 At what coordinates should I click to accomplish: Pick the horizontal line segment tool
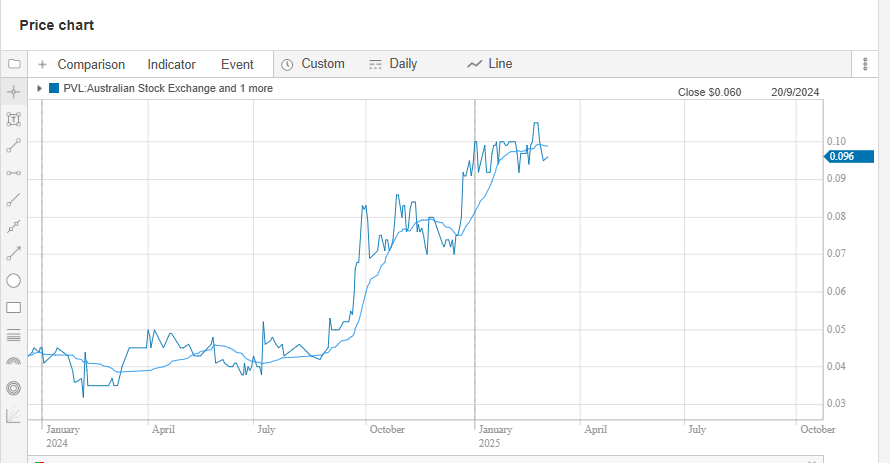14,172
